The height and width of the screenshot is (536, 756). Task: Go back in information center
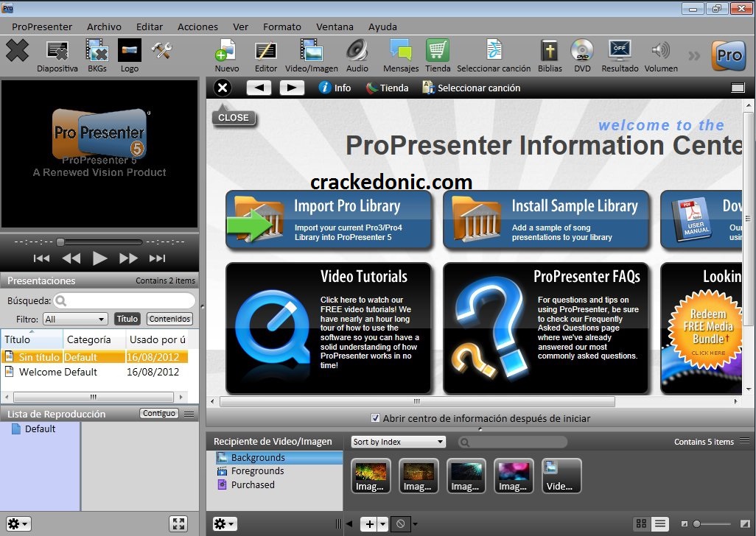coord(259,88)
